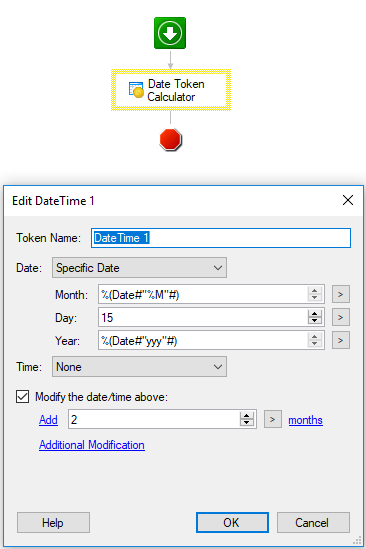366x549 pixels.
Task: Open token menu arrow beside Year field
Action: (340, 340)
